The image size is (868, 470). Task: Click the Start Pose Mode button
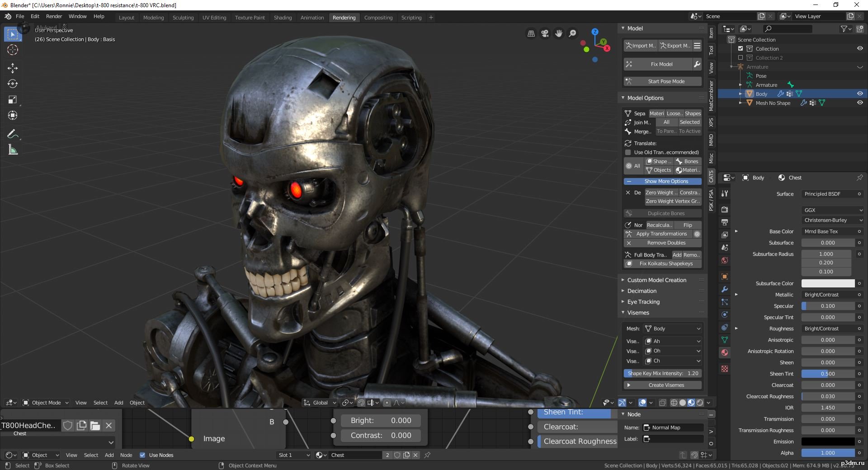point(663,81)
